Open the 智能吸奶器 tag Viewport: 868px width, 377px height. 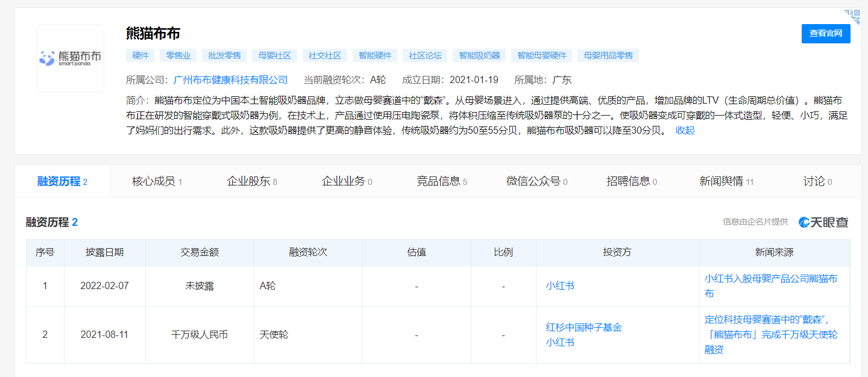(480, 55)
